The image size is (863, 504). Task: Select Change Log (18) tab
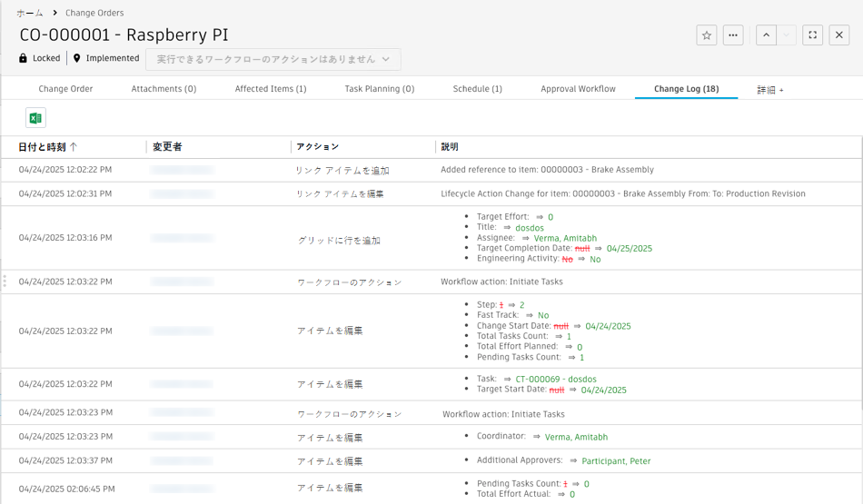pos(687,89)
